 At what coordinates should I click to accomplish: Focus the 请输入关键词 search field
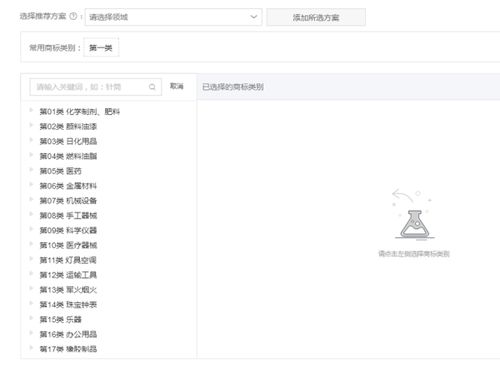(x=95, y=87)
